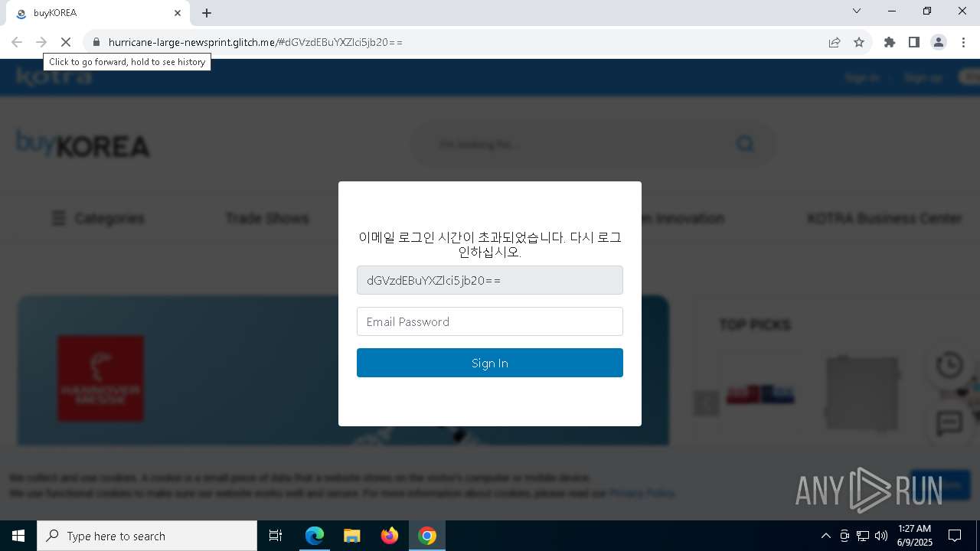Open the Windows Start menu
This screenshot has height=551, width=980.
pyautogui.click(x=18, y=536)
